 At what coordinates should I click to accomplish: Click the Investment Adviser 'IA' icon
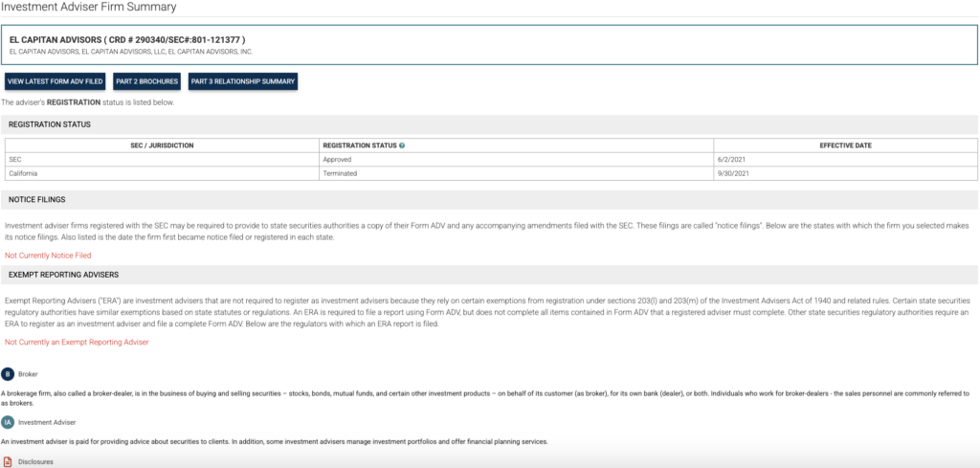tap(8, 421)
